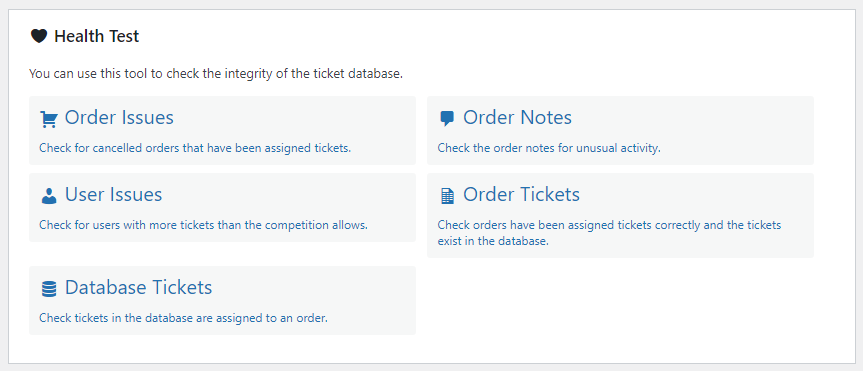Click the user silhouette icon beside User Issues
Screen dimensions: 863x371
point(49,196)
